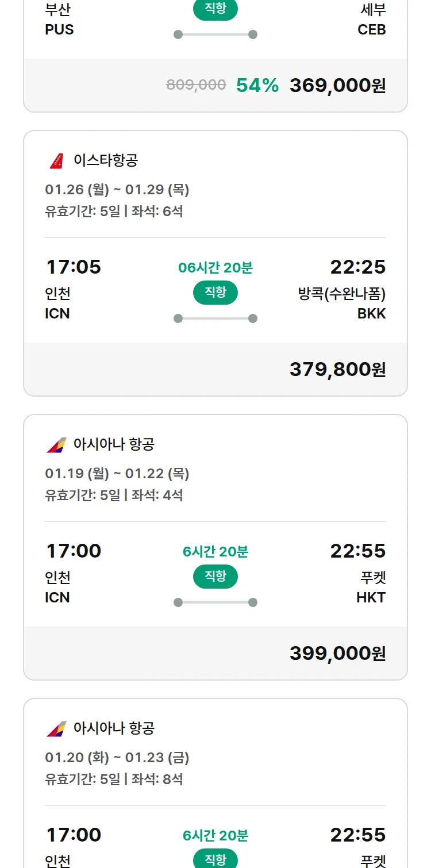
Task: Tap 직항 badge on the 399,000원 Phuket flight
Action: click(215, 577)
